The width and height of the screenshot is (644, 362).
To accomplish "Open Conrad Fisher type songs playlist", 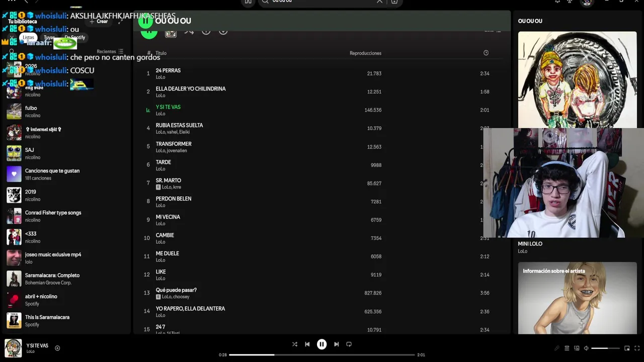I will (x=65, y=216).
